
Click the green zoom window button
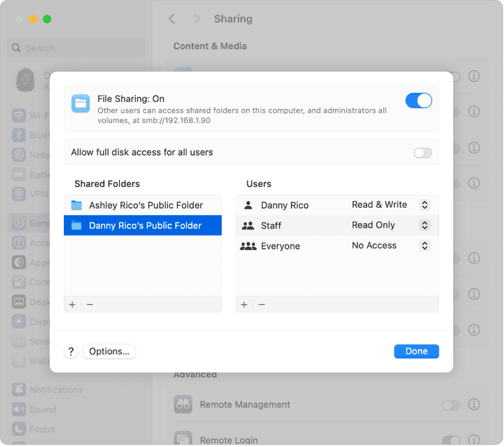tap(47, 19)
